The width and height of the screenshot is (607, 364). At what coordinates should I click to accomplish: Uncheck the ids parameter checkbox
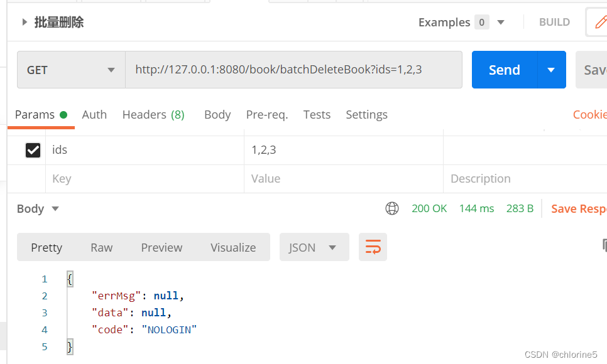pos(33,150)
